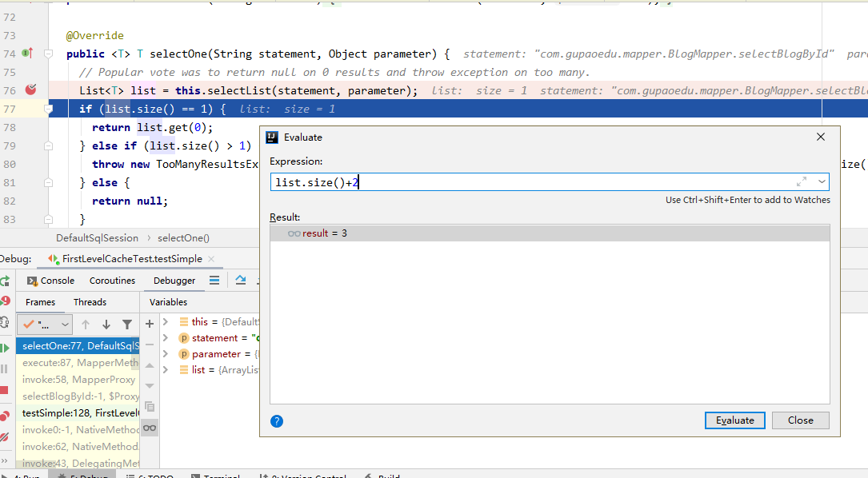The width and height of the screenshot is (868, 478).
Task: Select frame invoke:62, NativeMethod
Action: tap(78, 447)
